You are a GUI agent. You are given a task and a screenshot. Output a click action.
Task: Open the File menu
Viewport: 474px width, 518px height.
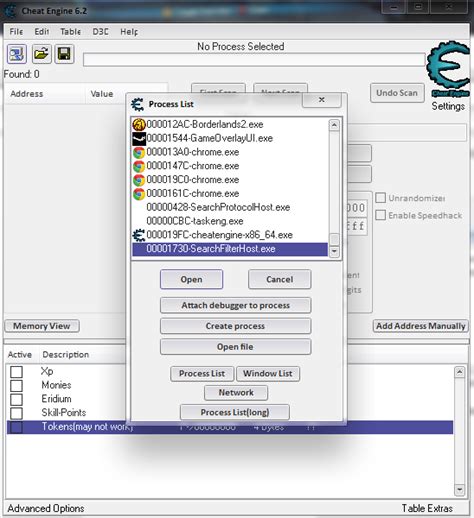[16, 32]
